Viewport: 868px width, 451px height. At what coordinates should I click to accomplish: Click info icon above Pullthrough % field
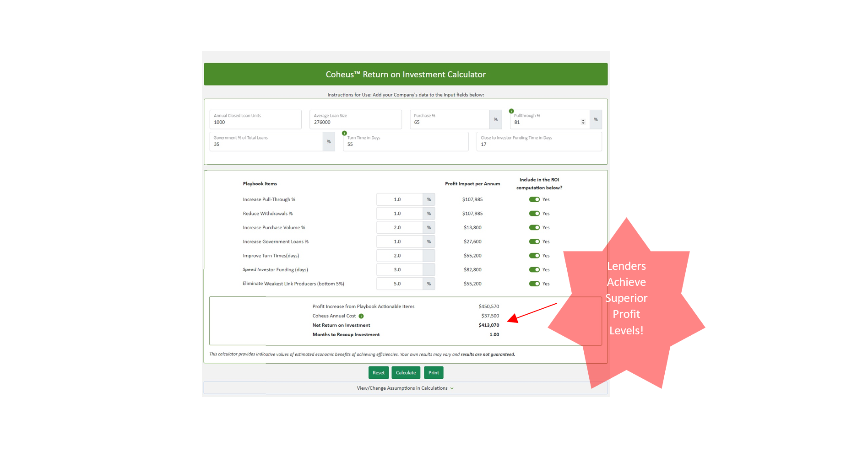511,111
